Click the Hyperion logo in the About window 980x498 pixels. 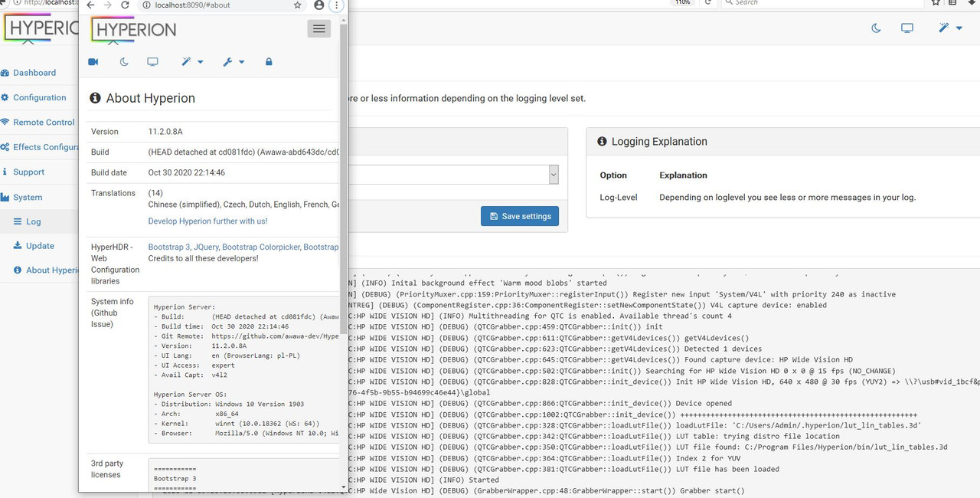pyautogui.click(x=134, y=30)
